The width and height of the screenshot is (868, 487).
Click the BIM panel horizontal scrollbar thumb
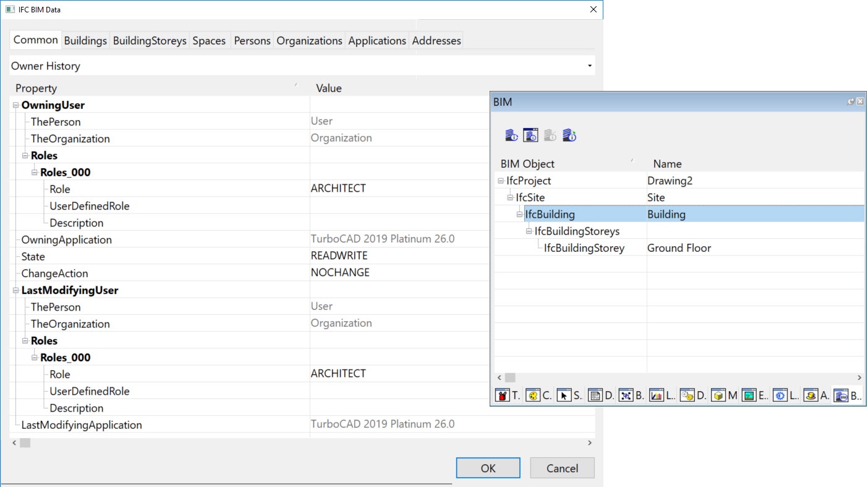coord(510,377)
